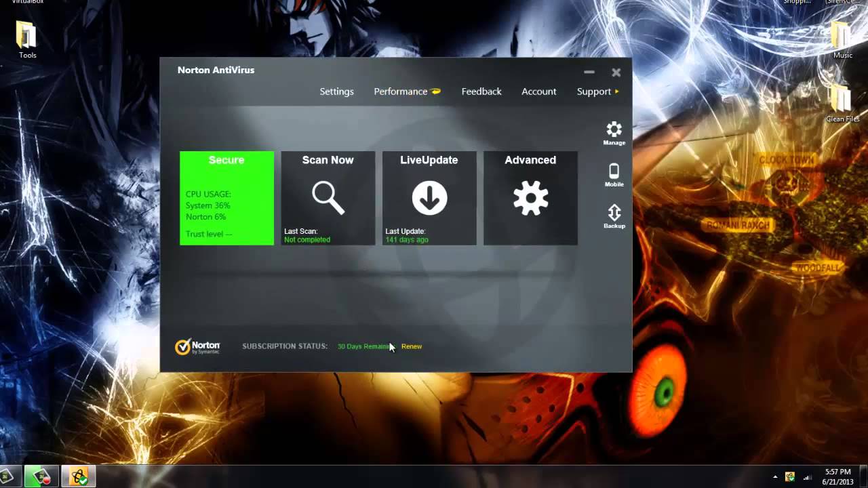The height and width of the screenshot is (488, 868).
Task: Click the "30 Days Remaining" status text
Action: (365, 346)
